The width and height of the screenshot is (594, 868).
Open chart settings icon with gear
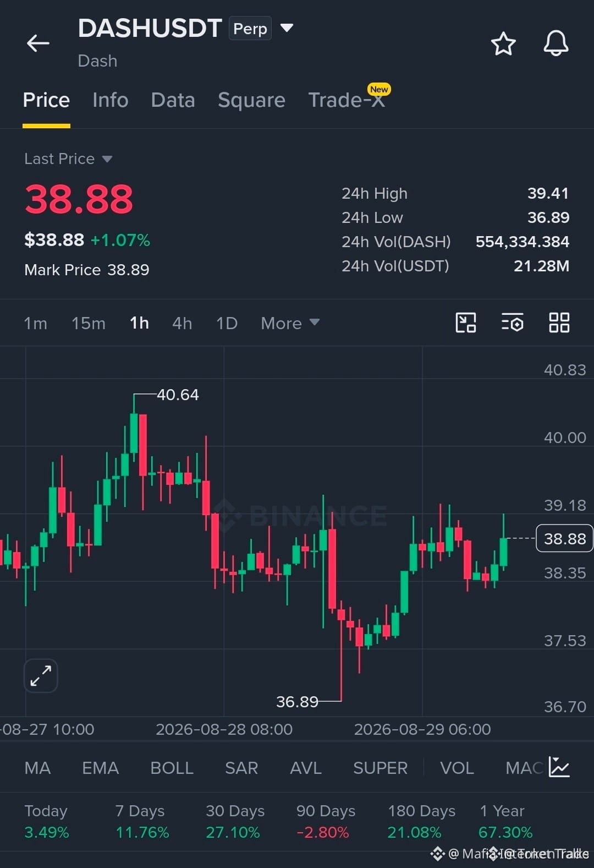(512, 323)
